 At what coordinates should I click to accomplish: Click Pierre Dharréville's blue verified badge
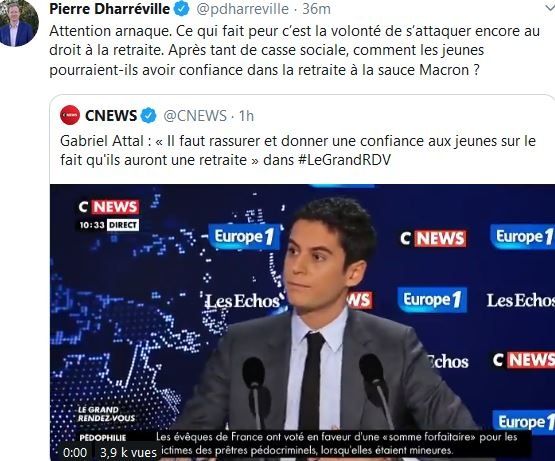[182, 9]
